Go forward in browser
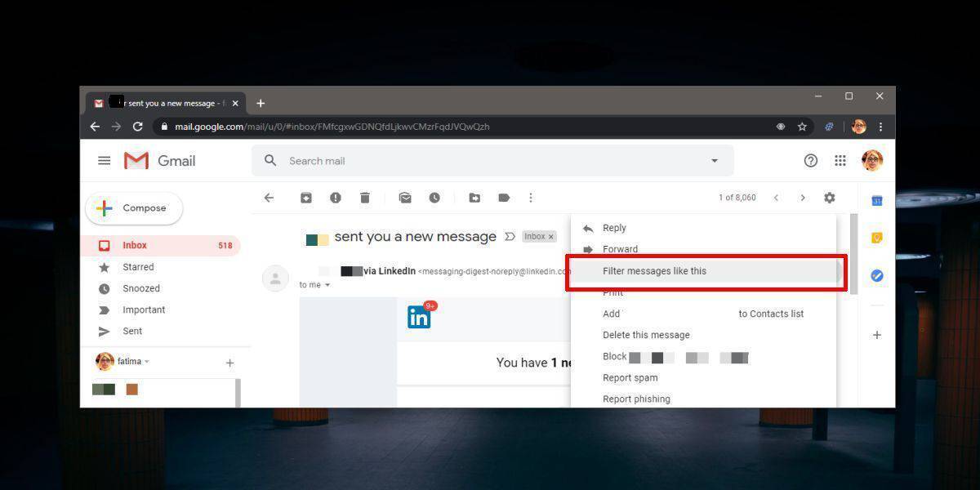The height and width of the screenshot is (490, 980). (x=116, y=127)
